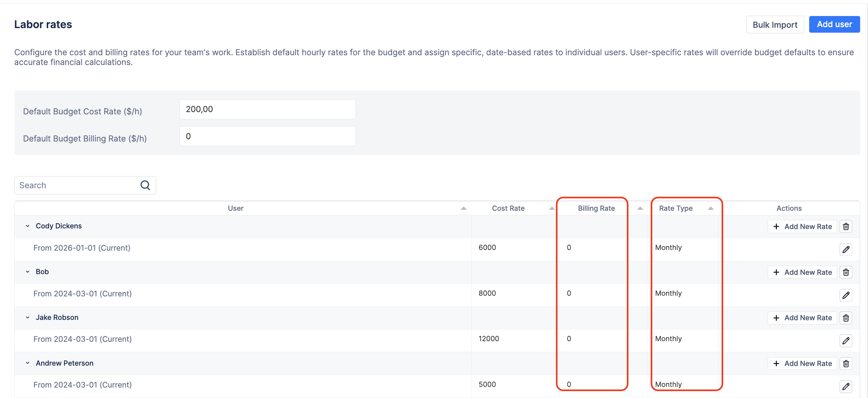Edit Jake Robson's rate using pencil icon
The height and width of the screenshot is (398, 868).
846,341
